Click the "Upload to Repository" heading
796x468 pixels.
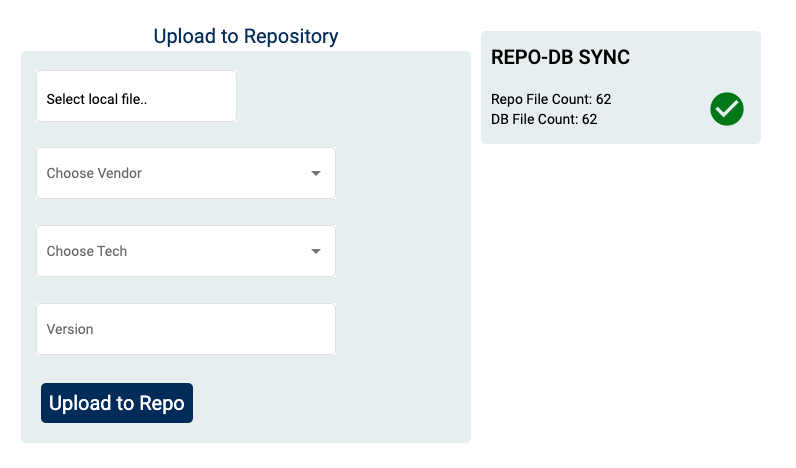(246, 36)
